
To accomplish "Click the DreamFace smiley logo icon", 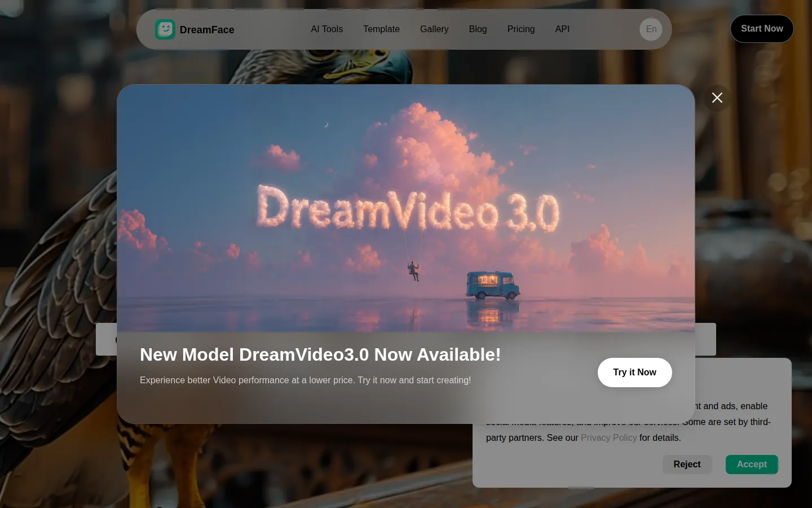I will 165,29.
